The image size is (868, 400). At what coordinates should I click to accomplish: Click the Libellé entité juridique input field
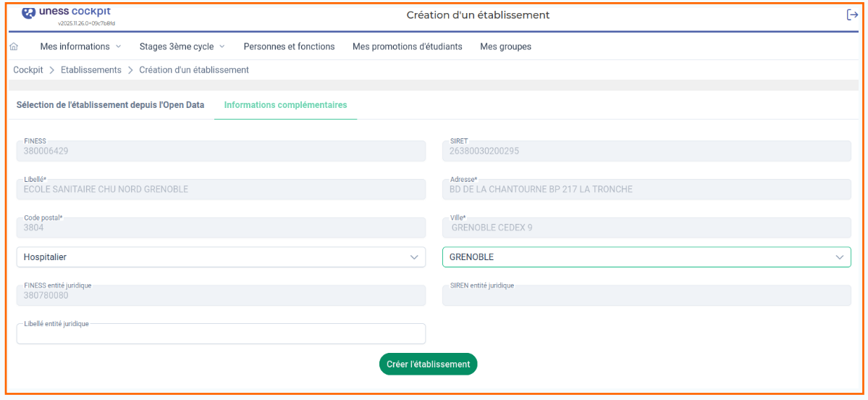click(221, 334)
